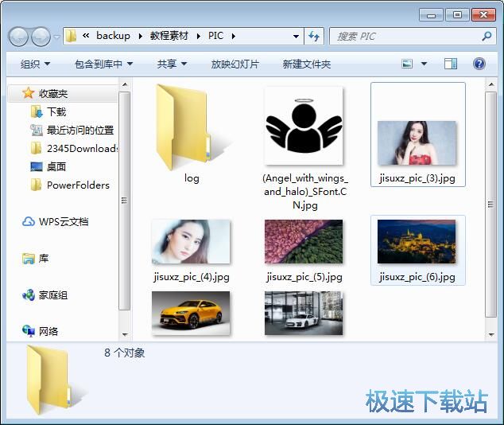Maximize the explorer window
This screenshot has width=504, height=425.
(457, 15)
